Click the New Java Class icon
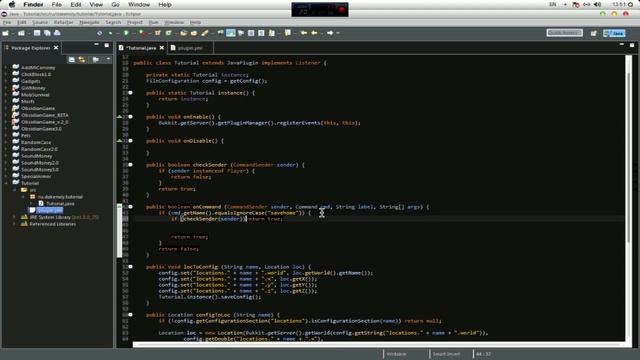 pyautogui.click(x=168, y=33)
